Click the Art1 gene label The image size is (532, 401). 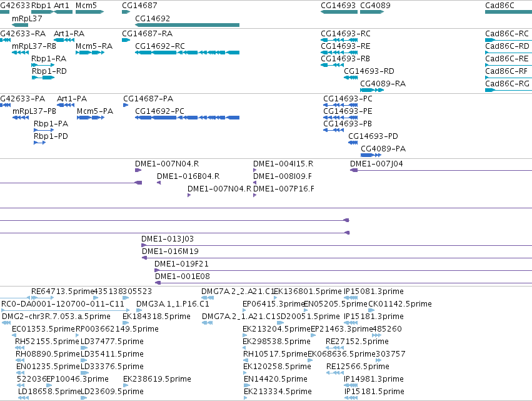pyautogui.click(x=61, y=6)
